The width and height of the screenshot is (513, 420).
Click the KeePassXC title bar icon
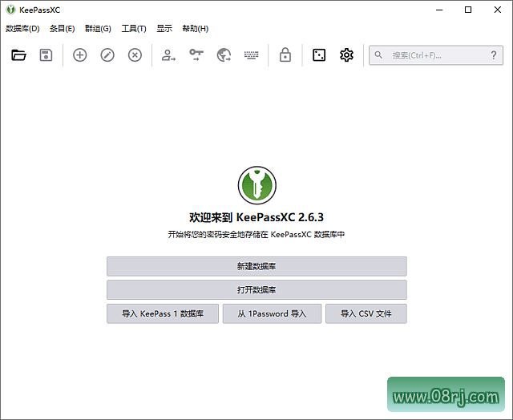point(10,10)
